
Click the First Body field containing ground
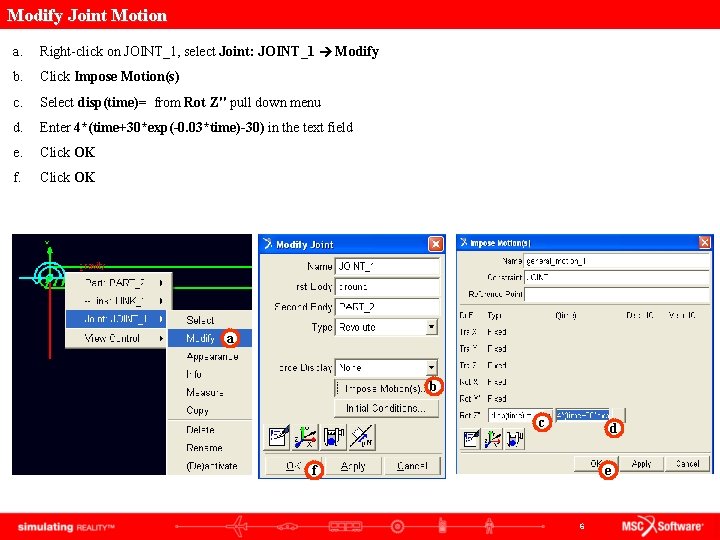pos(387,287)
